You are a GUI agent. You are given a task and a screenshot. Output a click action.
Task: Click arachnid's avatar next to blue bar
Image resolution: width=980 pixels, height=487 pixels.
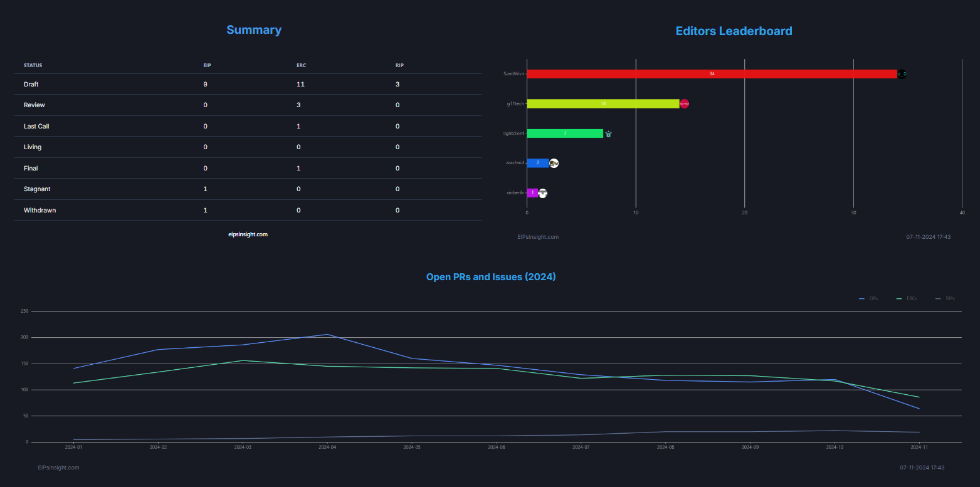pos(554,163)
